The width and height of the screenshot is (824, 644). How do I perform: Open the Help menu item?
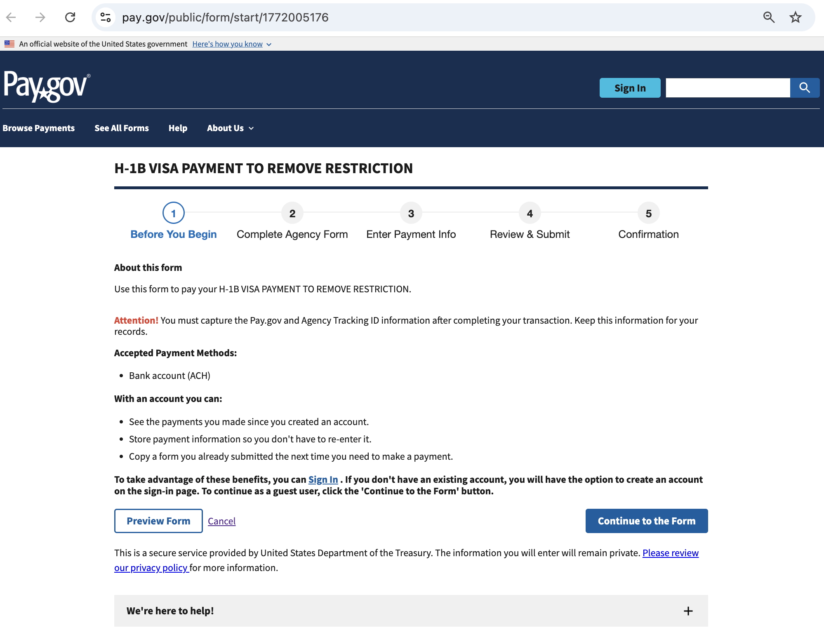pos(178,128)
